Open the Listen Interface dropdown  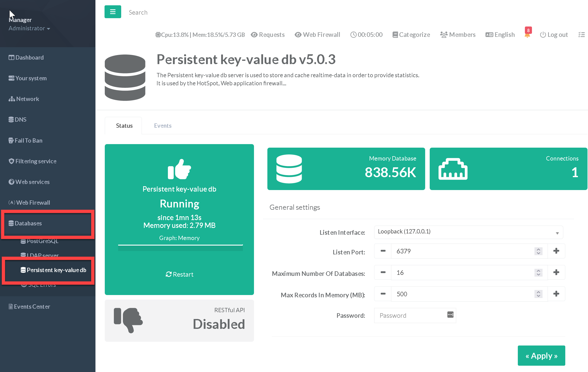tap(468, 232)
